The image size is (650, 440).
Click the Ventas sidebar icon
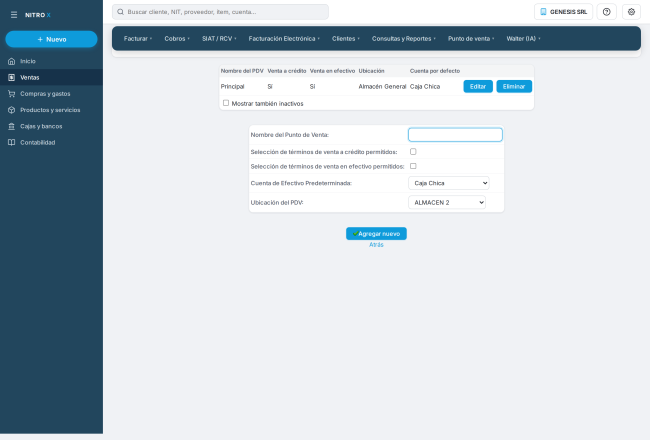coord(12,78)
